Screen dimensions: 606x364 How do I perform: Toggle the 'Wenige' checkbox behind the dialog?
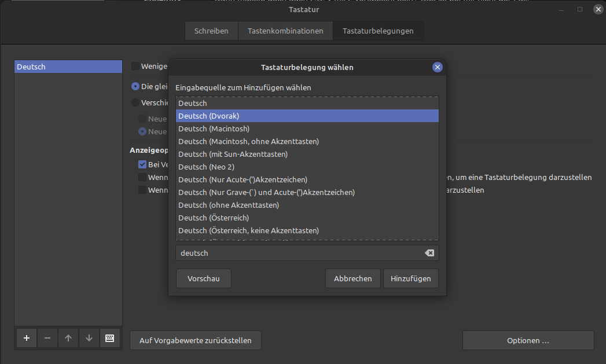135,66
